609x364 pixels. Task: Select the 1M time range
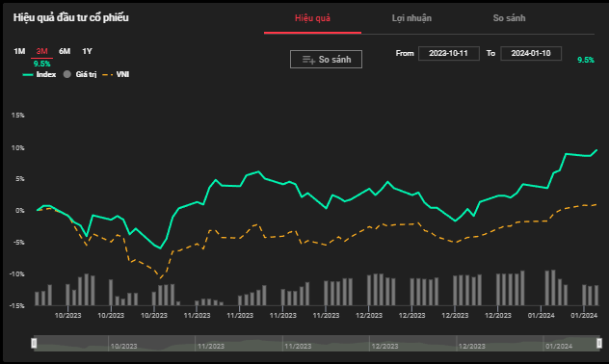(19, 51)
